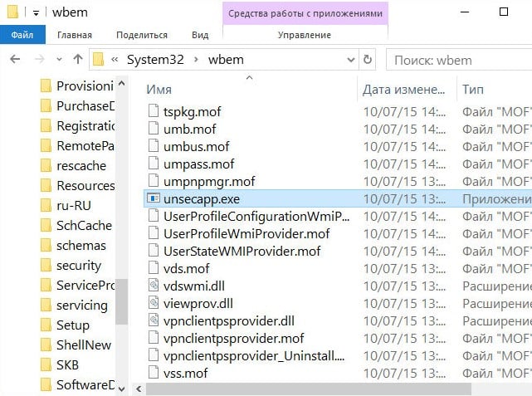Click the vds.mof file icon
Image resolution: width=532 pixels, height=396 pixels.
154,268
